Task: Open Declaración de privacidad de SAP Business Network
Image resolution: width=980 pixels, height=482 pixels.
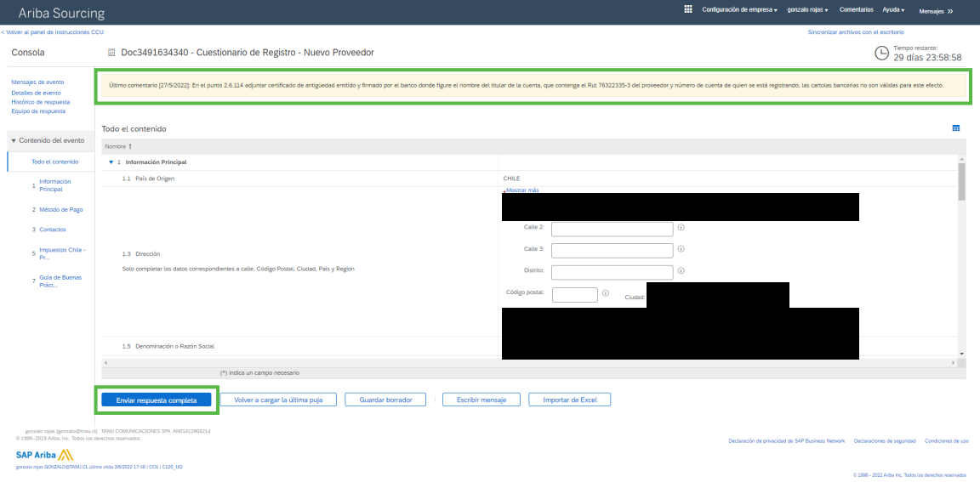Action: [786, 441]
